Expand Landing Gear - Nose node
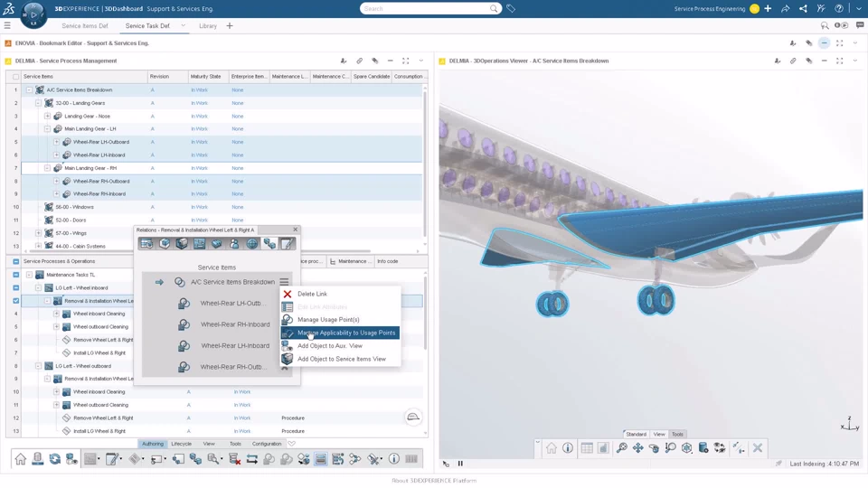Screen dimensions: 868x488 click(x=47, y=117)
